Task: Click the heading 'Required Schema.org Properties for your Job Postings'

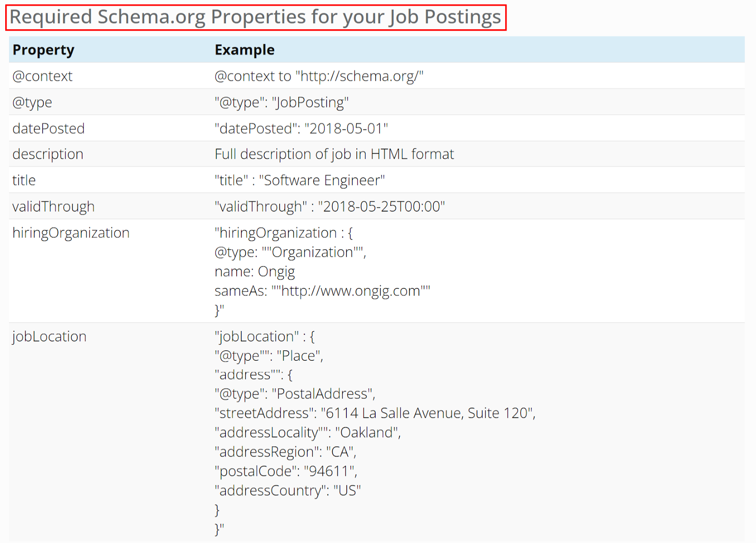Action: coord(256,17)
